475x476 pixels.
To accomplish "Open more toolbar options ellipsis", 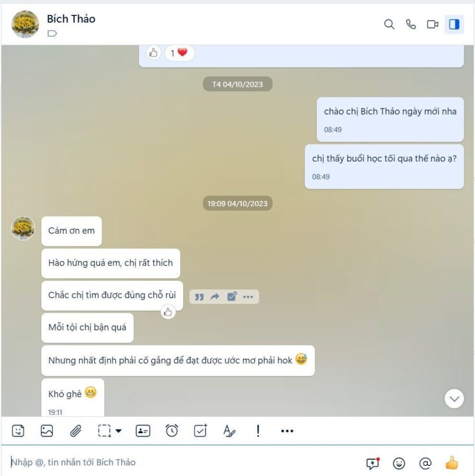I will [287, 431].
